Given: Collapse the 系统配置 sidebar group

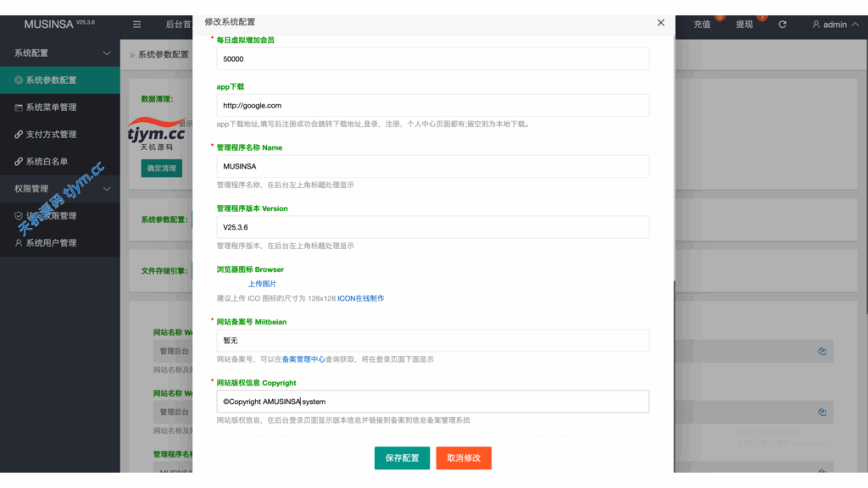Looking at the screenshot, I should tap(106, 53).
